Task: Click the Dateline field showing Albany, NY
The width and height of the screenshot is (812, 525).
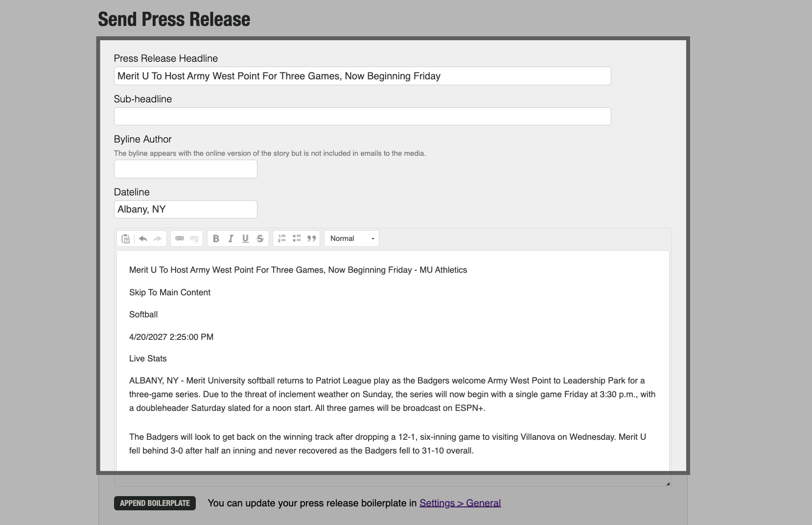Action: click(185, 209)
